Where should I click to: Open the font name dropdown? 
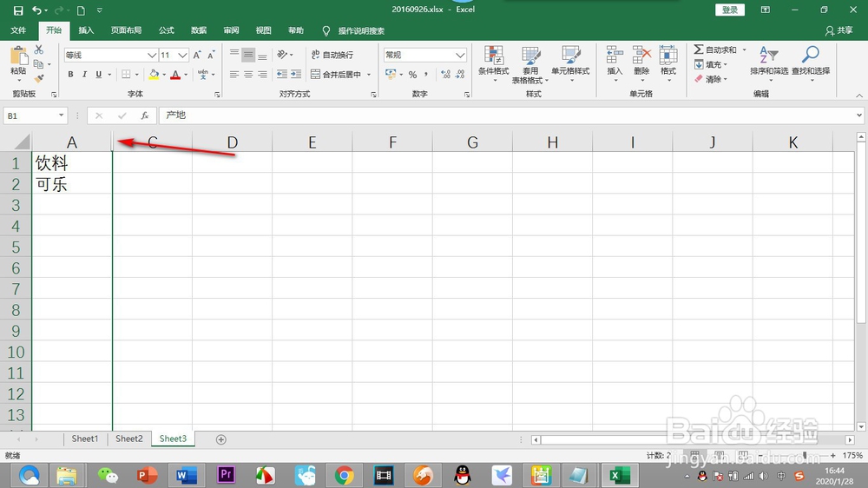[x=152, y=55]
